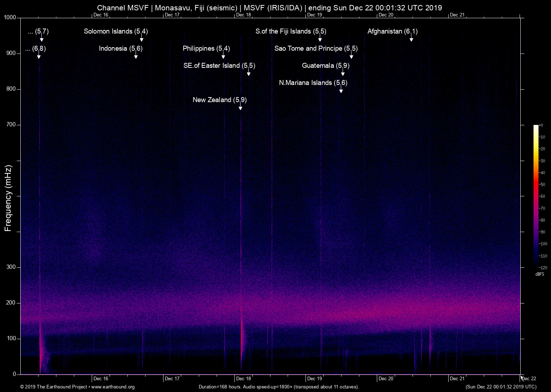The image size is (551, 392).
Task: Select the "... (6.8)" earthquake label
Action: pos(36,49)
